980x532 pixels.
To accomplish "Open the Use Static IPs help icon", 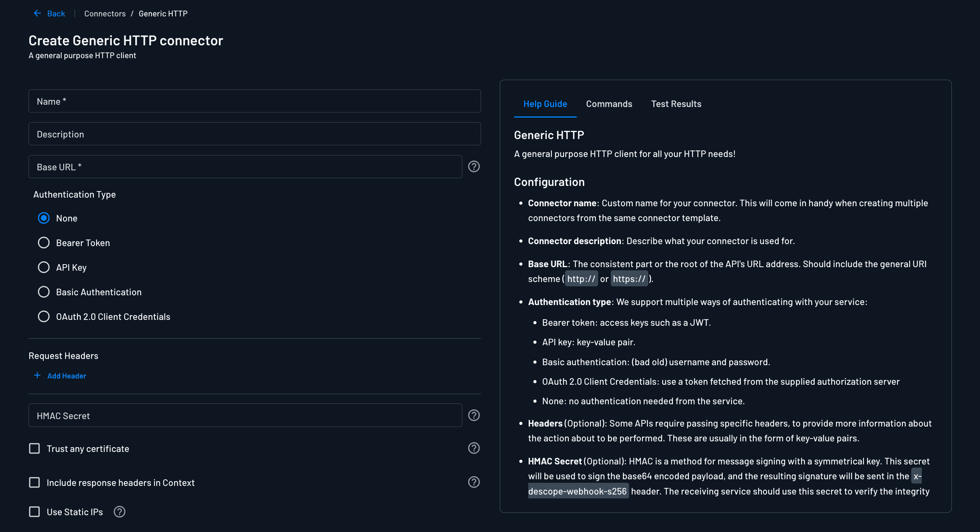I will 119,512.
